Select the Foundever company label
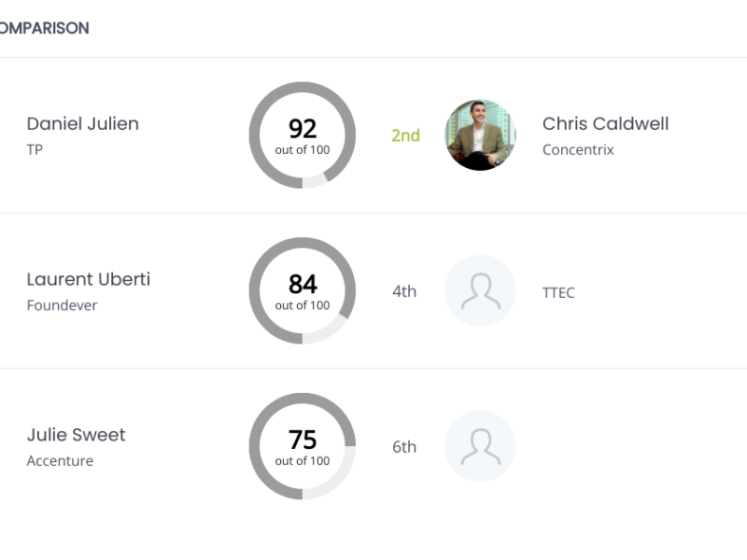The width and height of the screenshot is (747, 560). (62, 305)
